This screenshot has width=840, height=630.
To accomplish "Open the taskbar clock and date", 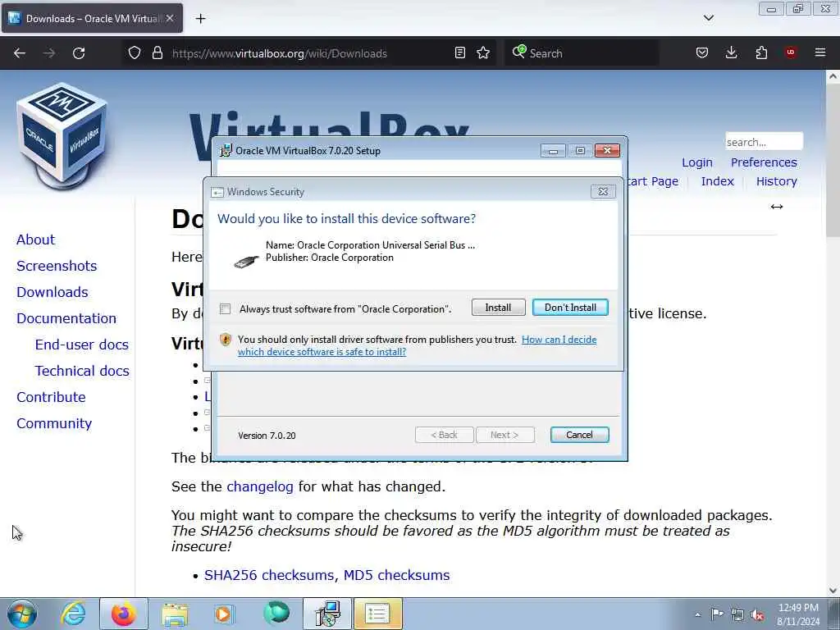I will (798, 614).
